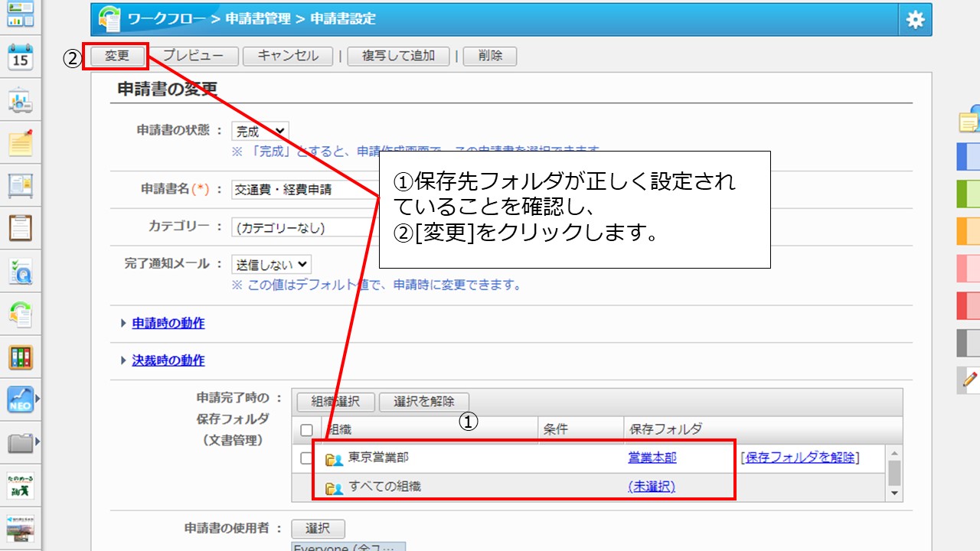980x551 pixels.
Task: Expand the 申請時の動作 section
Action: (168, 323)
